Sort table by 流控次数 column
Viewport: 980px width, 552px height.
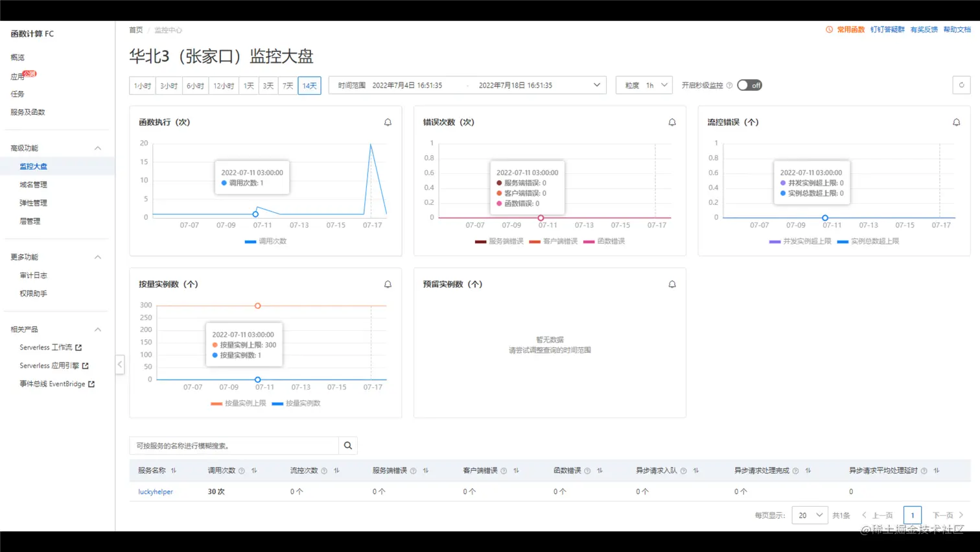[336, 471]
